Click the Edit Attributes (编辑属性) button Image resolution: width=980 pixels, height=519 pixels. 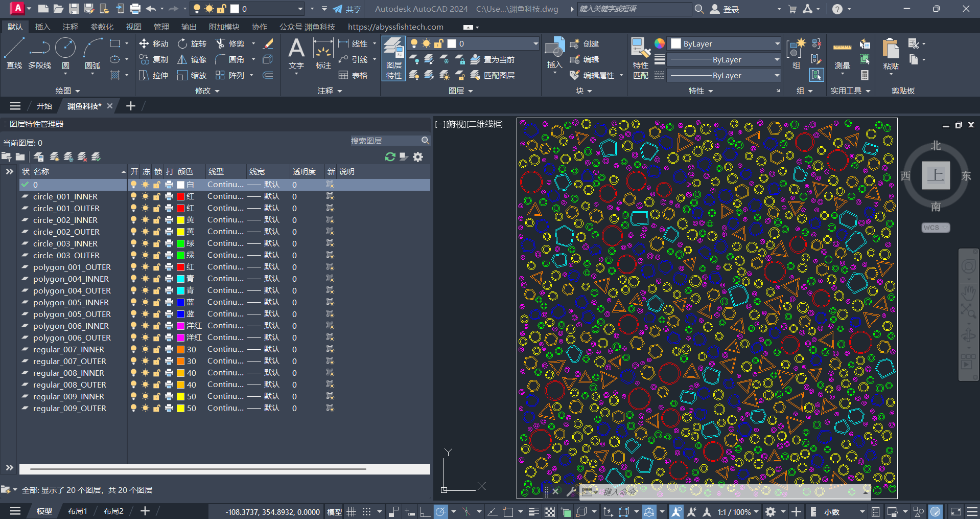[592, 75]
